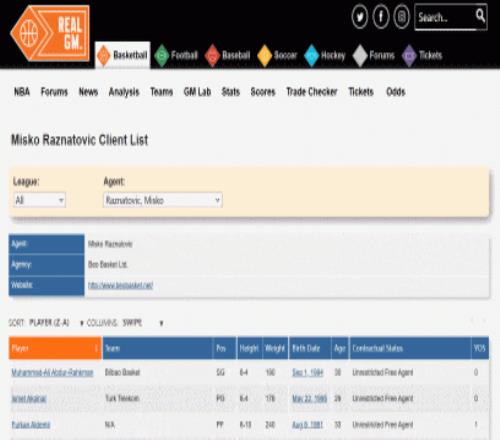The height and width of the screenshot is (440, 500).
Task: Expand the League dropdown
Action: [39, 200]
